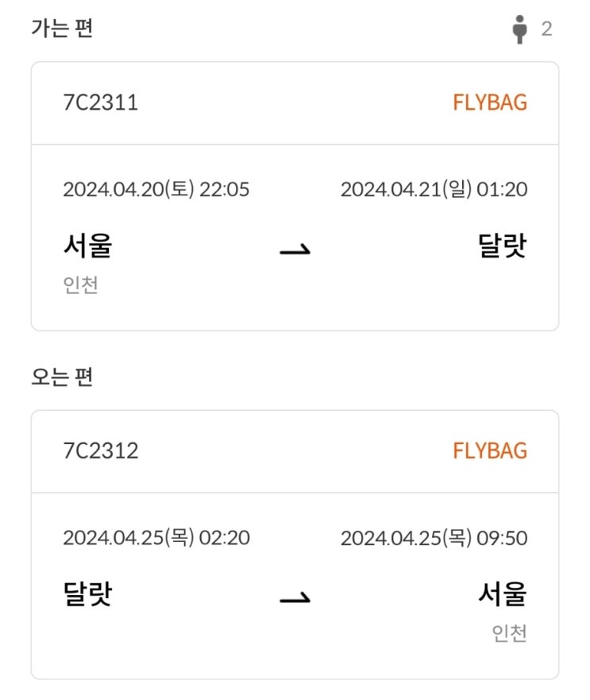Click destination 서울 in return card
590x700 pixels.
pos(503,594)
